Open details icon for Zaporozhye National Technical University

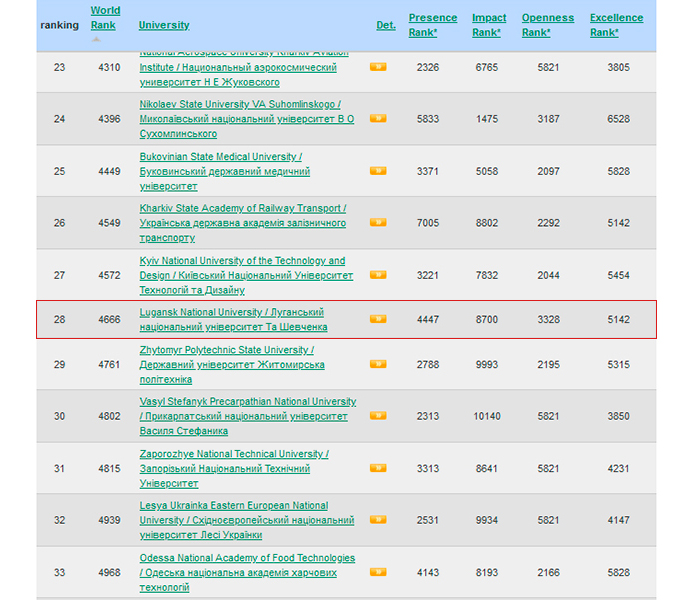(x=378, y=468)
